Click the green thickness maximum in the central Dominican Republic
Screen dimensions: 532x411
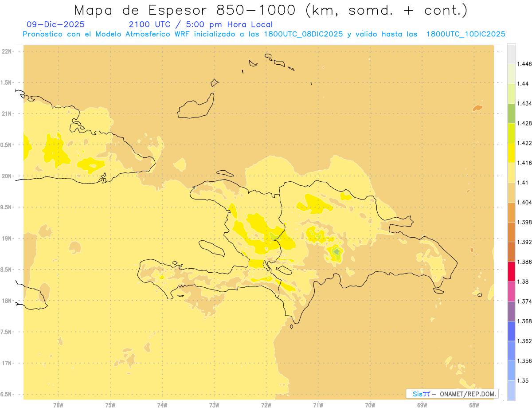click(x=336, y=252)
